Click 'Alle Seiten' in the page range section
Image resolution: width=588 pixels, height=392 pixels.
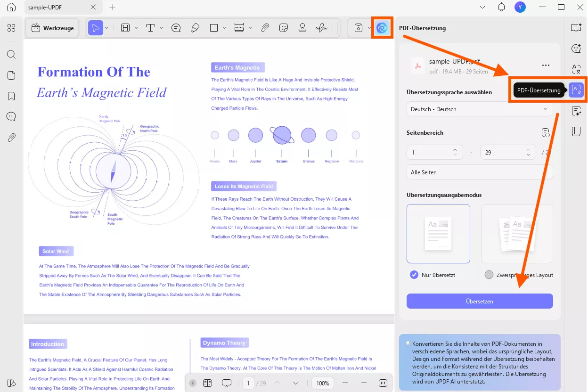[x=479, y=172]
